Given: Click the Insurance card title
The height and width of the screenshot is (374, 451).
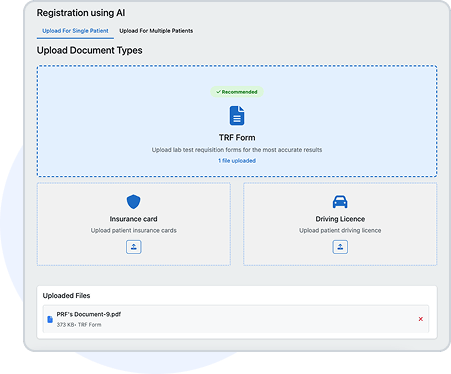Looking at the screenshot, I should pyautogui.click(x=134, y=219).
